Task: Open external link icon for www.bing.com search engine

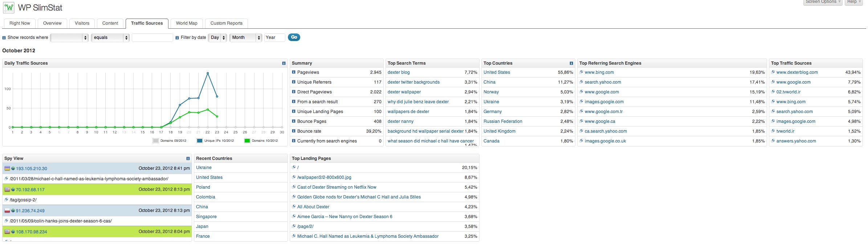Action: click(x=581, y=72)
